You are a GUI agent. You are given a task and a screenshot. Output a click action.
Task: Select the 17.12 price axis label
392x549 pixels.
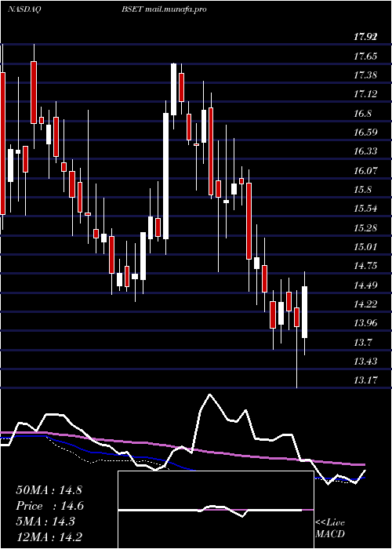tap(365, 94)
